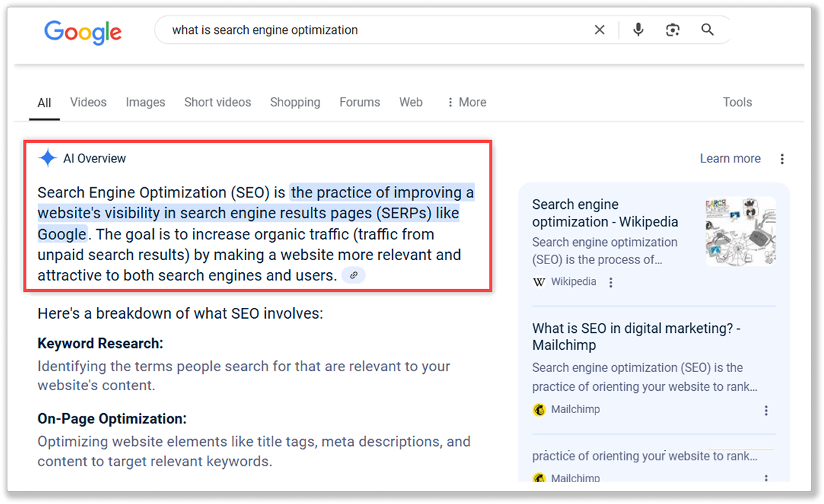Image resolution: width=824 pixels, height=504 pixels.
Task: Click the 'AI Overview' label
Action: (94, 159)
